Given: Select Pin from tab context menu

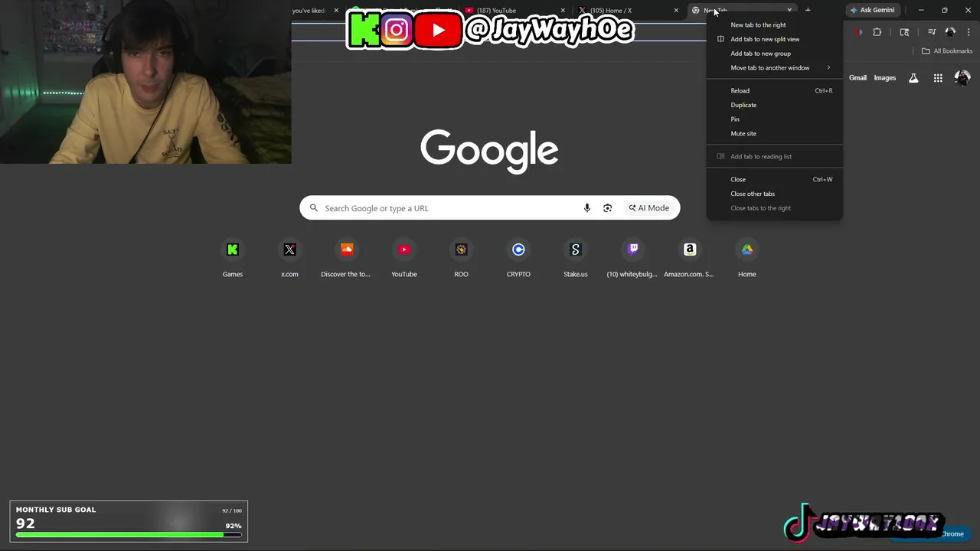Looking at the screenshot, I should pos(774,119).
